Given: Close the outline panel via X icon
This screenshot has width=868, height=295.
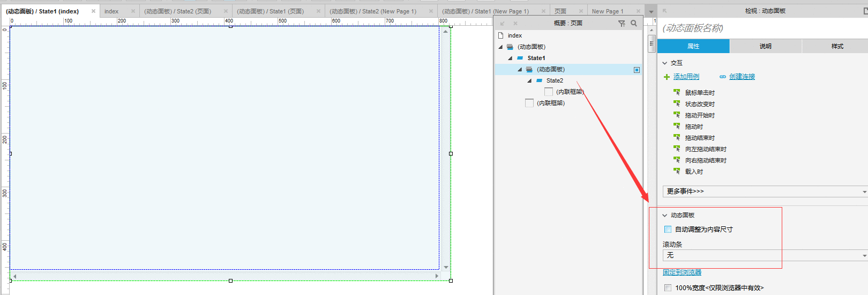Looking at the screenshot, I should 515,24.
